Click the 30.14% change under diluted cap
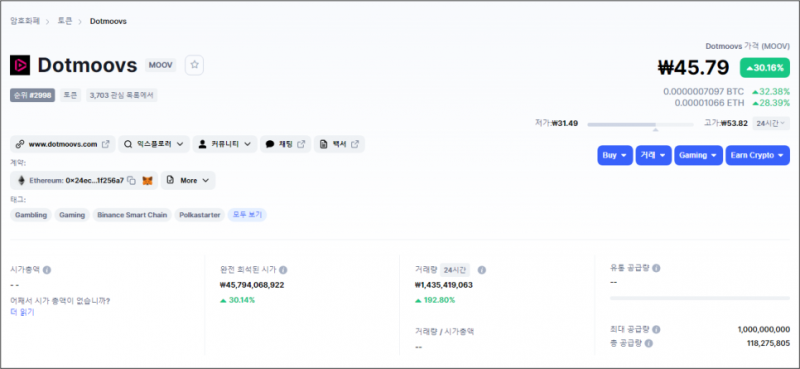 tap(237, 300)
